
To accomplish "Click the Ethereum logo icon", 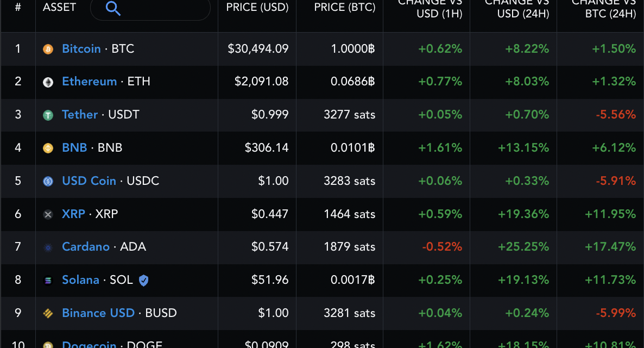I will (48, 82).
